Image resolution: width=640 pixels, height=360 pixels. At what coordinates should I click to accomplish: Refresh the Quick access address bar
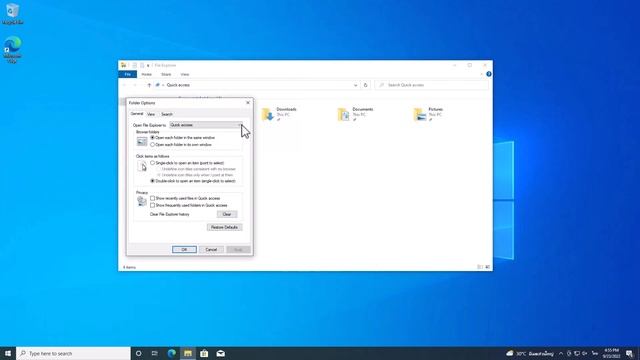pyautogui.click(x=366, y=85)
